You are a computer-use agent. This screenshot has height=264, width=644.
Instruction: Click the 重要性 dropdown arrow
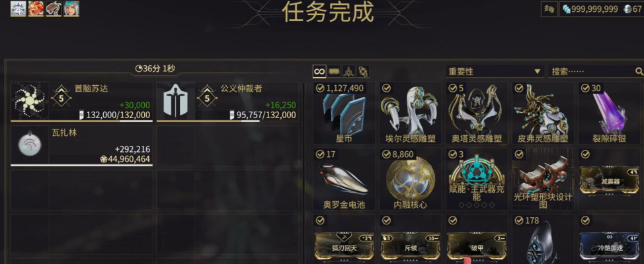(x=537, y=72)
